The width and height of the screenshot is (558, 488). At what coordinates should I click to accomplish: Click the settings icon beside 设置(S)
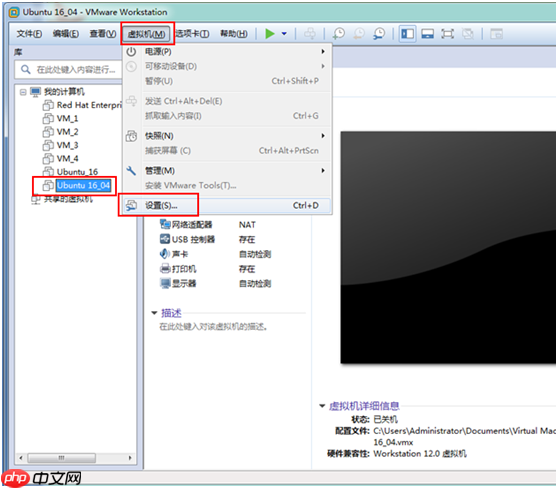coord(131,205)
